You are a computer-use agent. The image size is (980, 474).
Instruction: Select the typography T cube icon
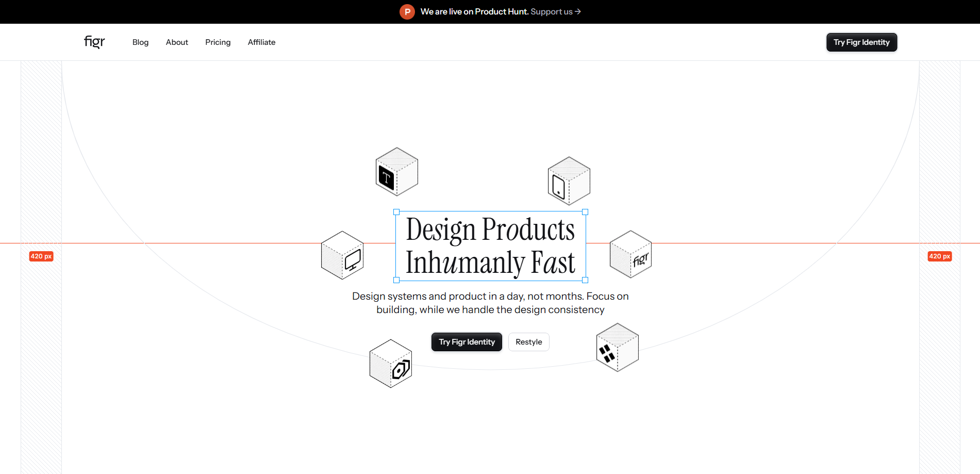(x=396, y=172)
